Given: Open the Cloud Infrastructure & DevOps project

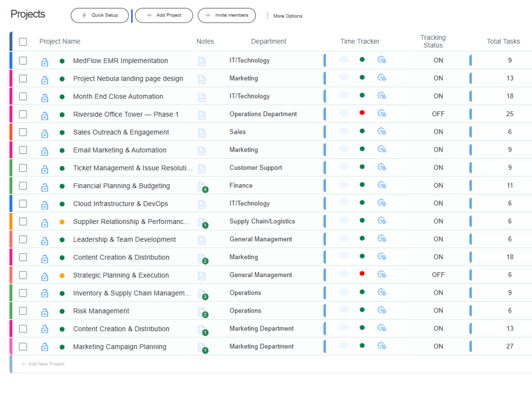Looking at the screenshot, I should coord(121,204).
